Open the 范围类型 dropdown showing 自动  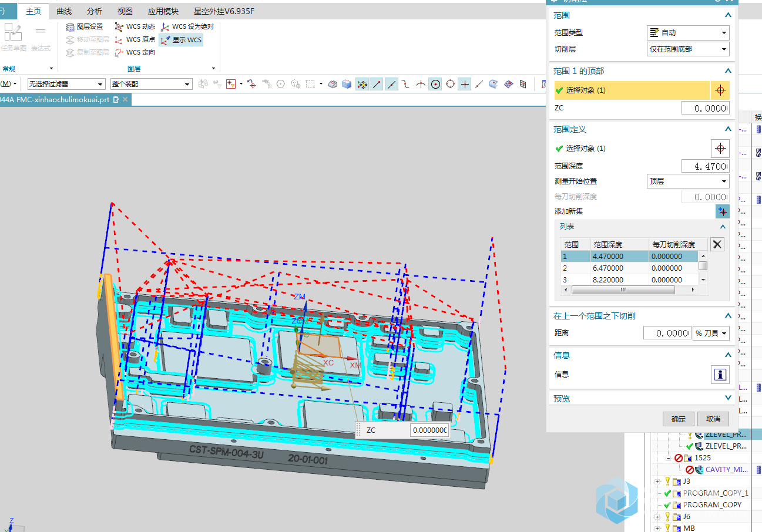[x=688, y=33]
